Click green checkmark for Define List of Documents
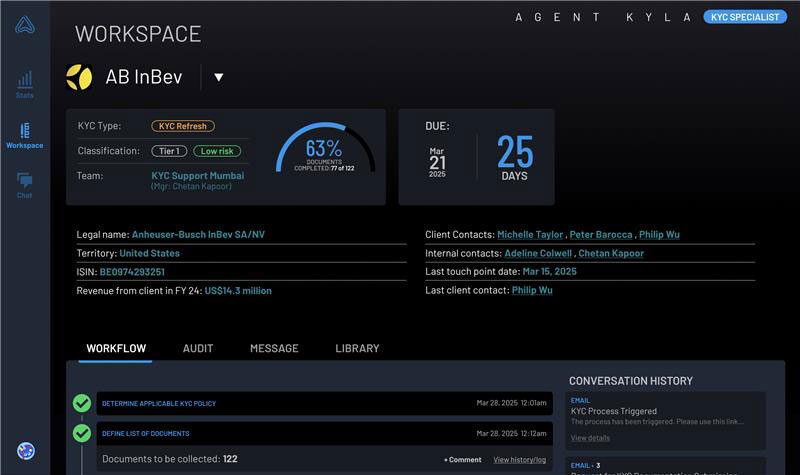This screenshot has width=800, height=475. pyautogui.click(x=82, y=434)
